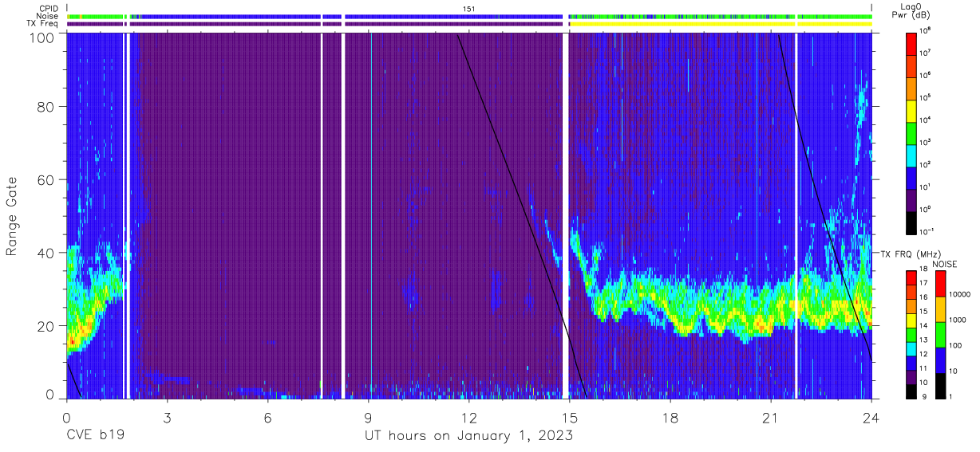This screenshot has width=980, height=452.
Task: Click the y-axis tick label '40'
Action: (46, 253)
